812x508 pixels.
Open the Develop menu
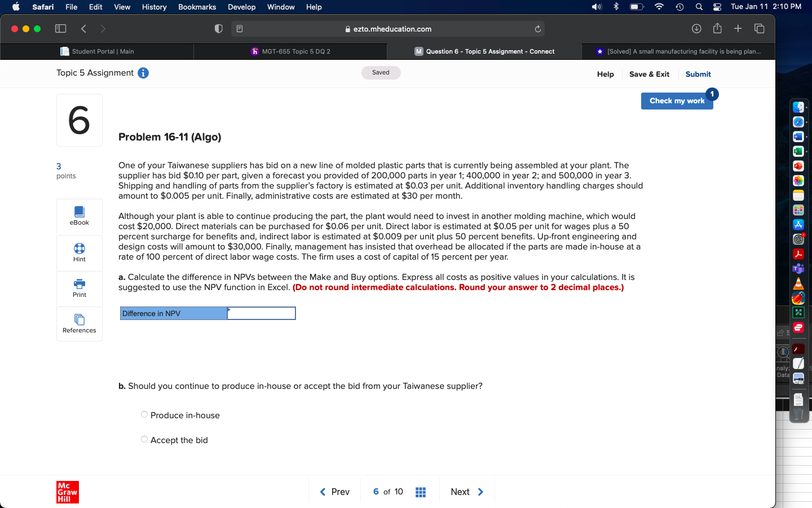[241, 7]
